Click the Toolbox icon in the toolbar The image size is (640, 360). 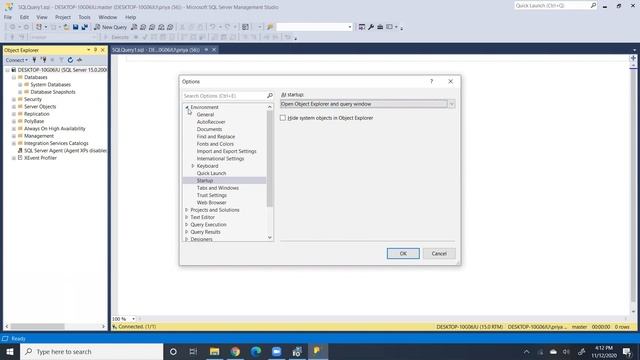point(380,27)
